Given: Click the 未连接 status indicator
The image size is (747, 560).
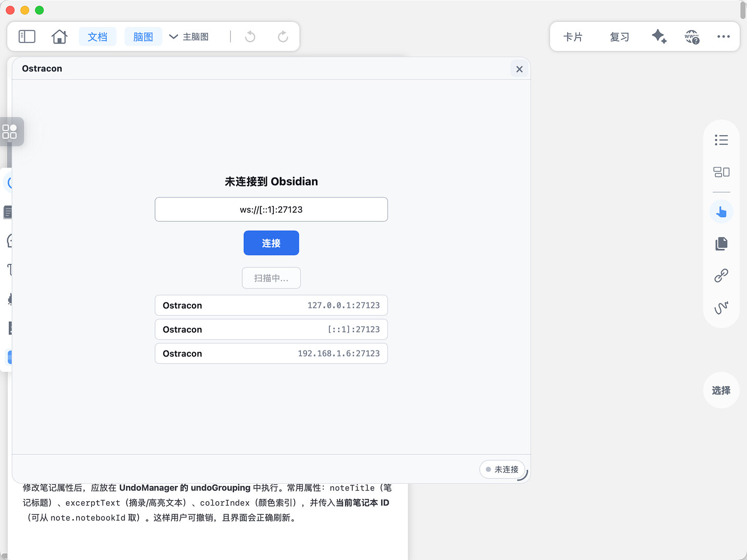Looking at the screenshot, I should point(502,469).
